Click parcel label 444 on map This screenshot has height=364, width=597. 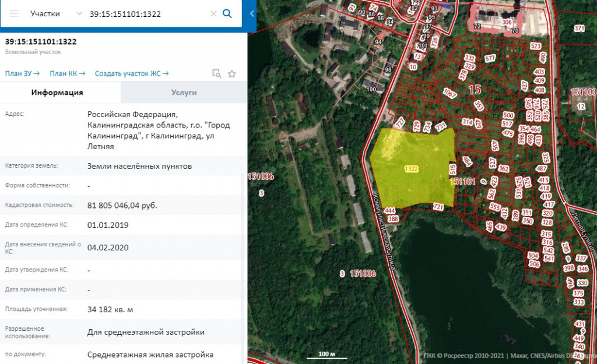[389, 210]
